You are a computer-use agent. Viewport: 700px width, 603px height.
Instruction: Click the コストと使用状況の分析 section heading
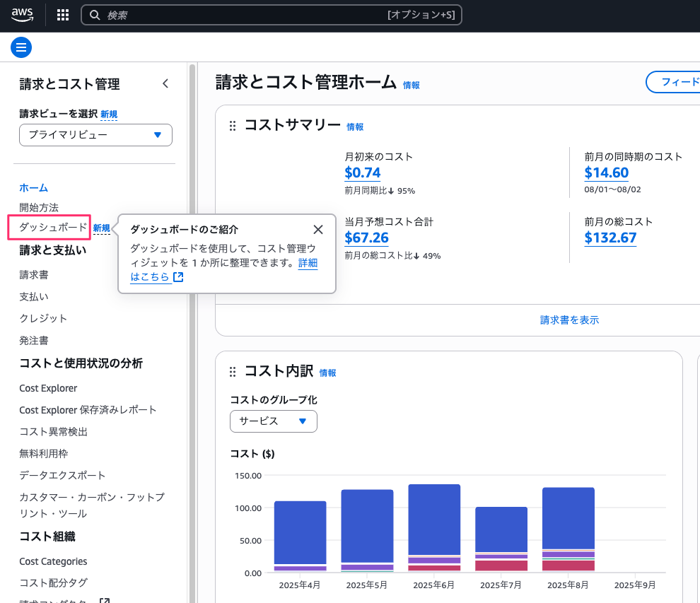81,363
